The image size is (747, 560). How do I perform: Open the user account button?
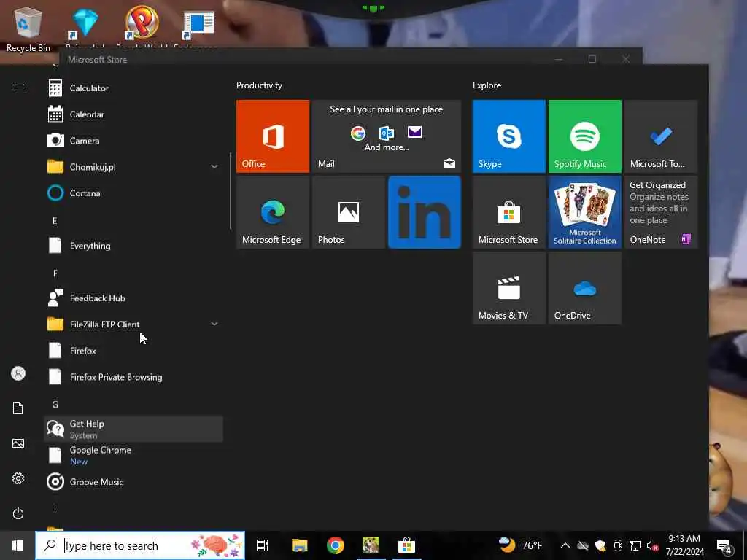pyautogui.click(x=18, y=373)
